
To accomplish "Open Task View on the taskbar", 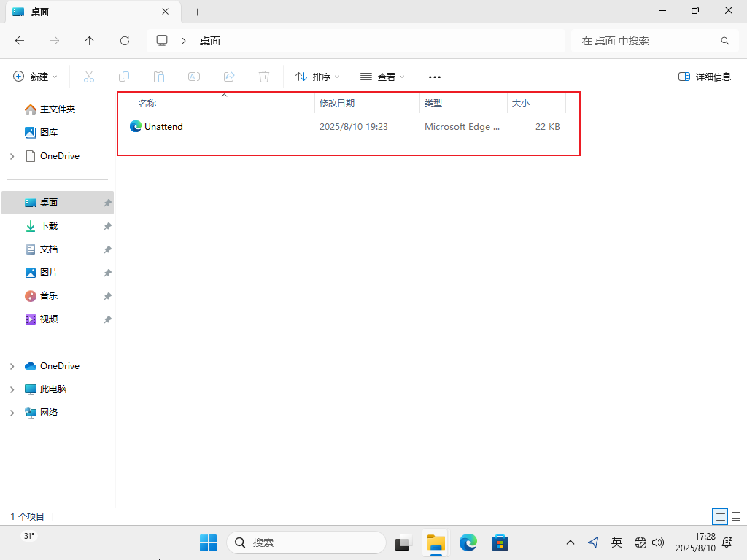I will point(403,542).
